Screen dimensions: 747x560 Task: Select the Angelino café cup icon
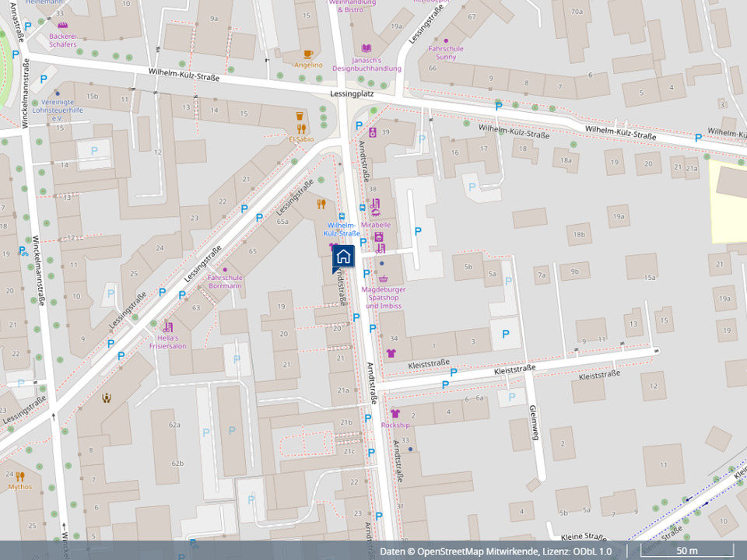coord(308,54)
